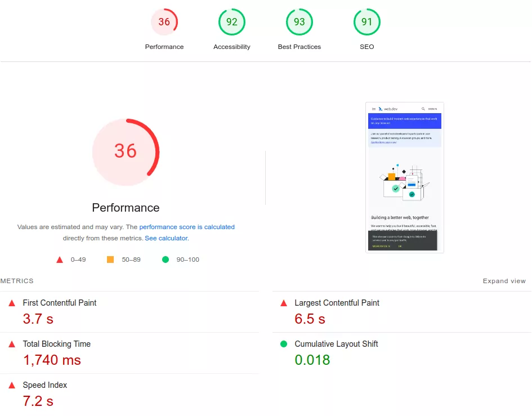Click the SEO score gauge showing 91
Viewport: 532px width, 416px height.
point(367,22)
